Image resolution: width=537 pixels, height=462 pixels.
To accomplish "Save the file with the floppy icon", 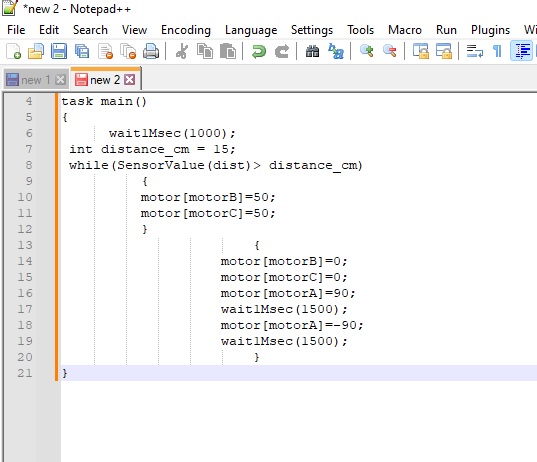I will 59,51.
